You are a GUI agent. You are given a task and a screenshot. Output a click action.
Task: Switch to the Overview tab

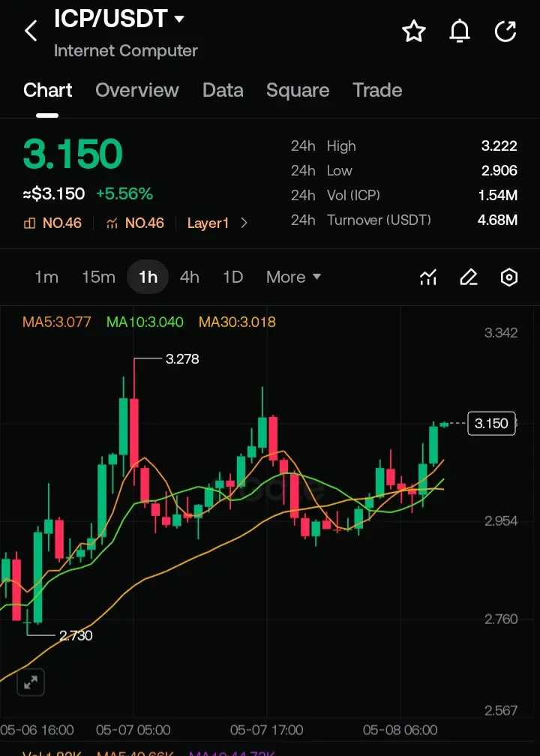[x=137, y=90]
